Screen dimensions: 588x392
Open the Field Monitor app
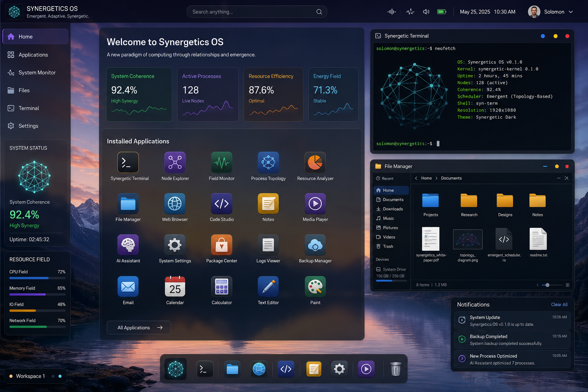[222, 162]
